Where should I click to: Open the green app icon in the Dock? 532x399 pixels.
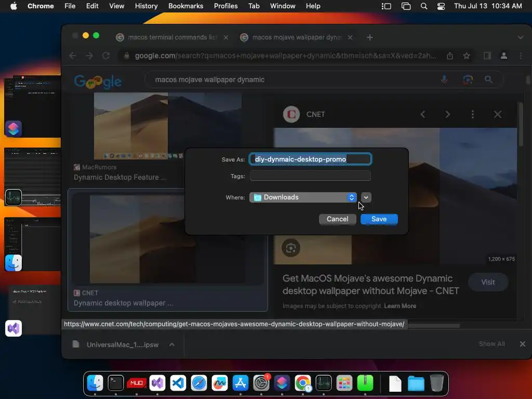(x=365, y=383)
